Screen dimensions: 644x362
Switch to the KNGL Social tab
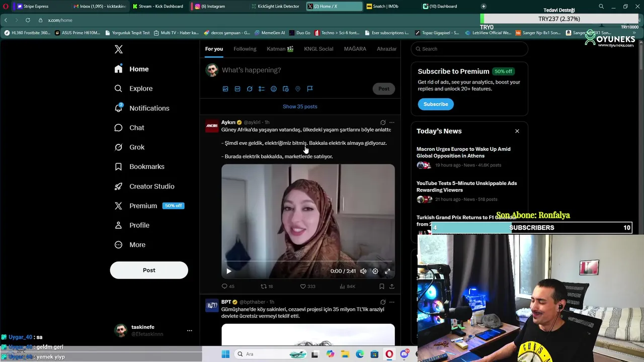pyautogui.click(x=318, y=49)
